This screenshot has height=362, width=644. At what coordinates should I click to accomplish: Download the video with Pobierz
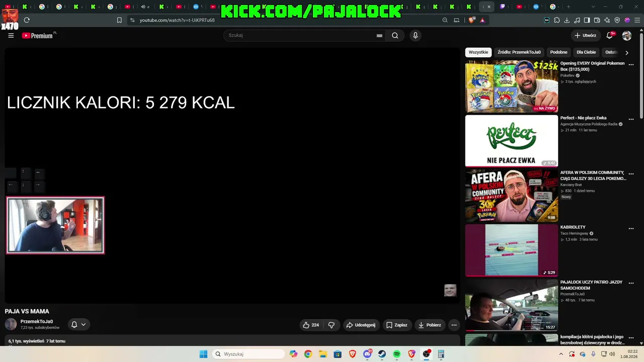tap(429, 325)
